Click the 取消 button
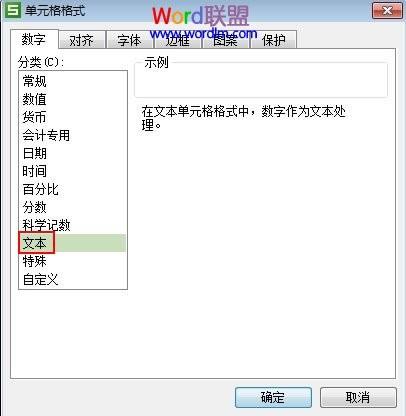 tap(358, 397)
